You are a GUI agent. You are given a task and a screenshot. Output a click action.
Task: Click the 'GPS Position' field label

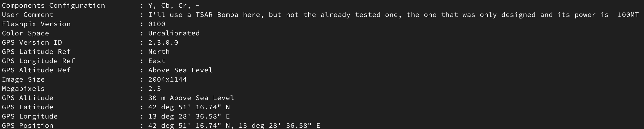[x=28, y=126]
